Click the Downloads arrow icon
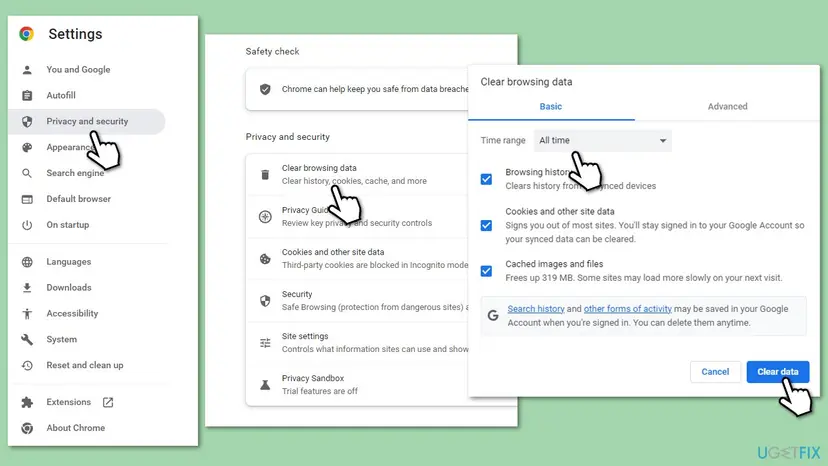Image resolution: width=828 pixels, height=466 pixels. [x=27, y=288]
